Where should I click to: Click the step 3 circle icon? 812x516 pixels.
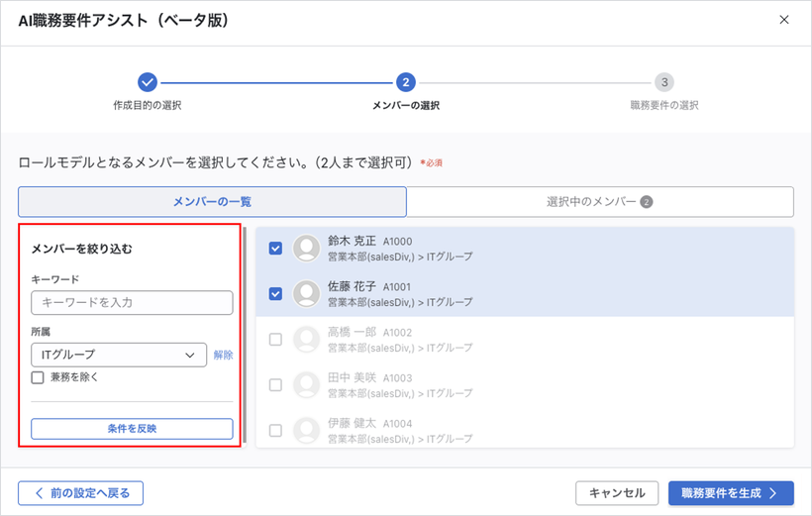(664, 82)
